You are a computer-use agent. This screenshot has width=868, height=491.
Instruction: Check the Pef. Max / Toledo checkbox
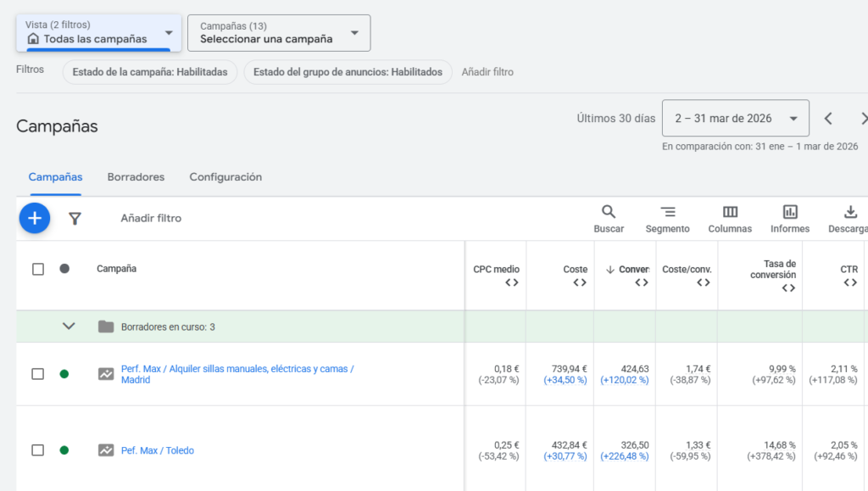coord(38,450)
